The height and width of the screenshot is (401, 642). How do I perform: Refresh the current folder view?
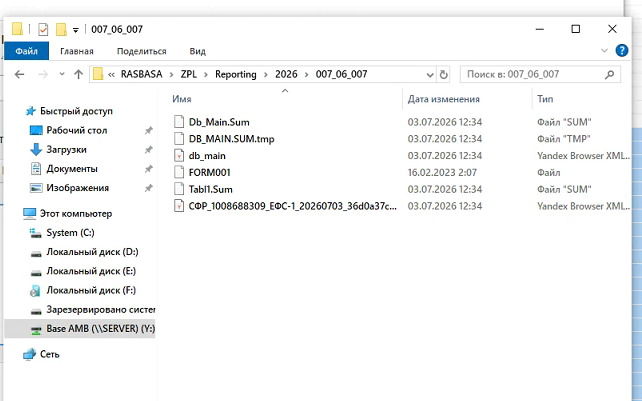pyautogui.click(x=443, y=75)
